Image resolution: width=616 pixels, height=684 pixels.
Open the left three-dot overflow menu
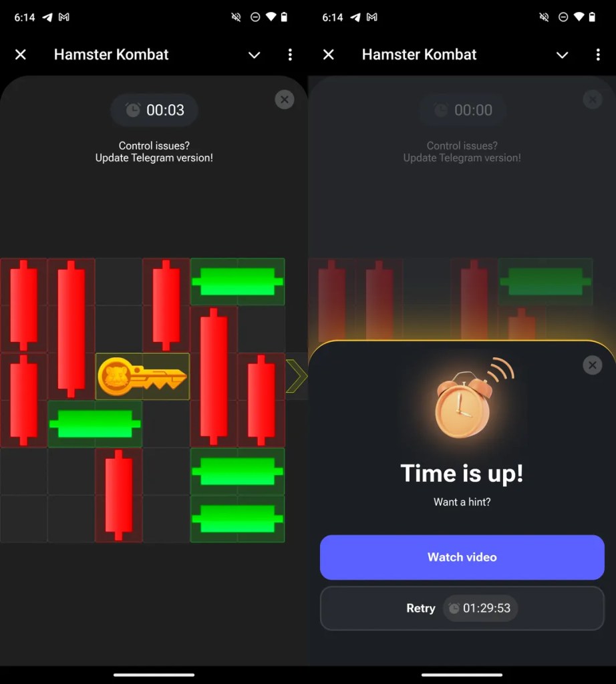click(x=290, y=55)
